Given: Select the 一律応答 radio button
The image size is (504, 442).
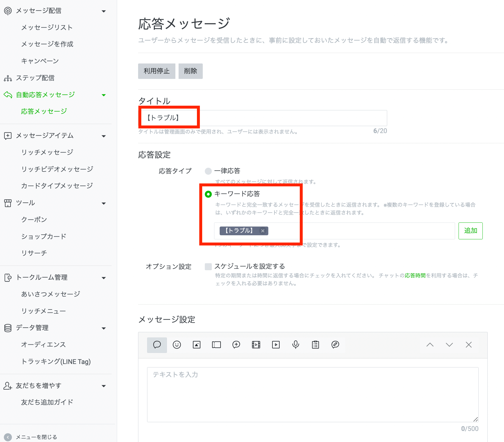Looking at the screenshot, I should coord(208,171).
